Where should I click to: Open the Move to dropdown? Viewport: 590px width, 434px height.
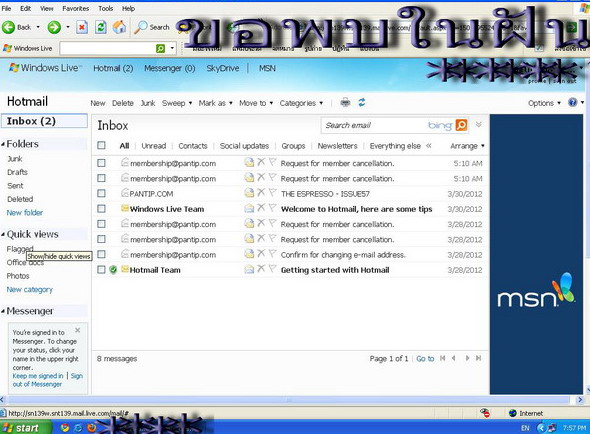click(256, 103)
